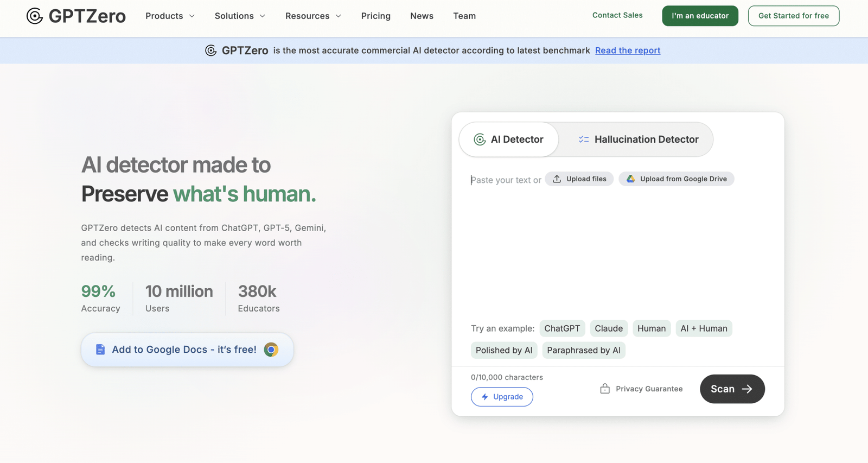Click the 380k Educators statistic
Viewport: 868px width, 463px height.
259,299
